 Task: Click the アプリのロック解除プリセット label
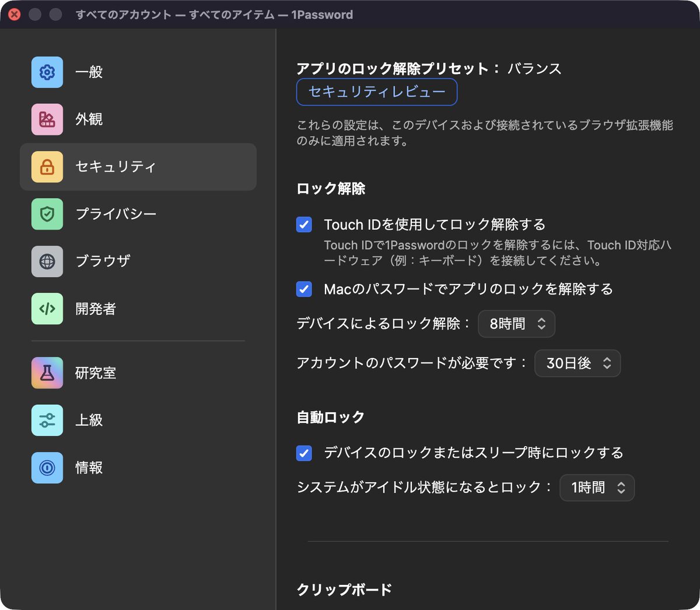pos(398,69)
